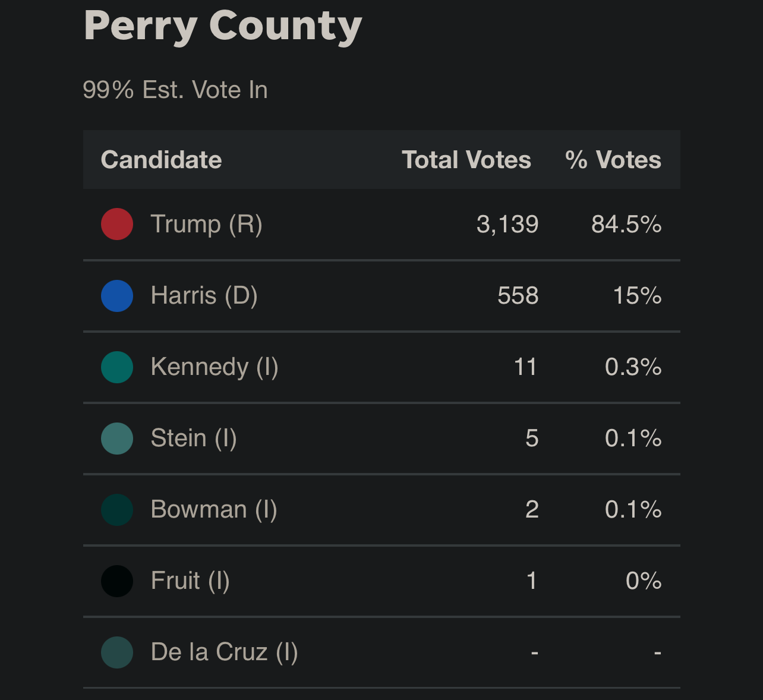Click Fruit's black color dot
This screenshot has height=700, width=763.
coord(117,581)
